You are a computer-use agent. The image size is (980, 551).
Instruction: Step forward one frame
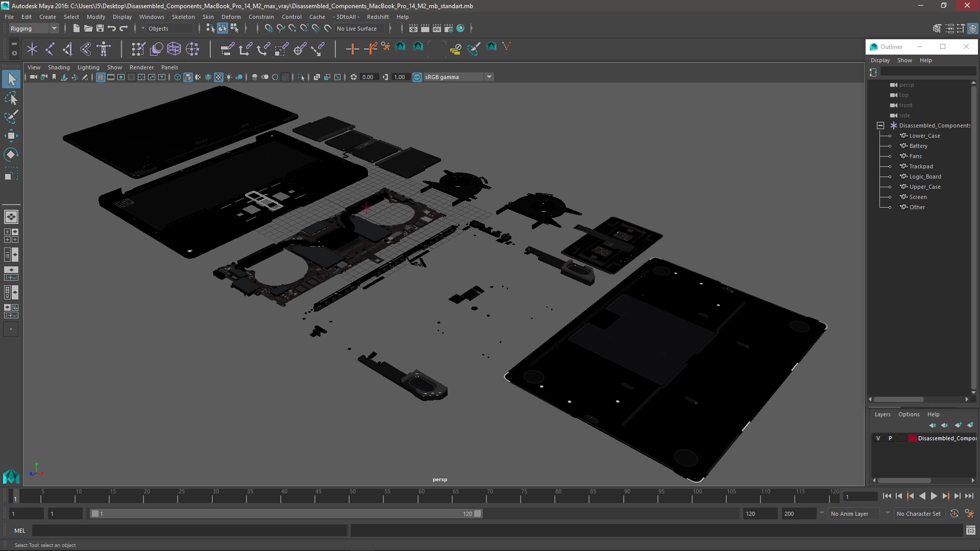(957, 496)
